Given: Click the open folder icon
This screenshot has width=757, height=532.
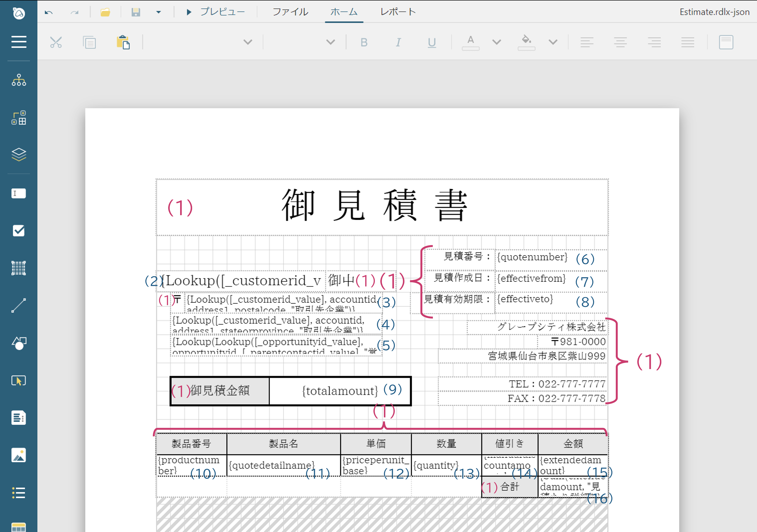Looking at the screenshot, I should (x=105, y=12).
